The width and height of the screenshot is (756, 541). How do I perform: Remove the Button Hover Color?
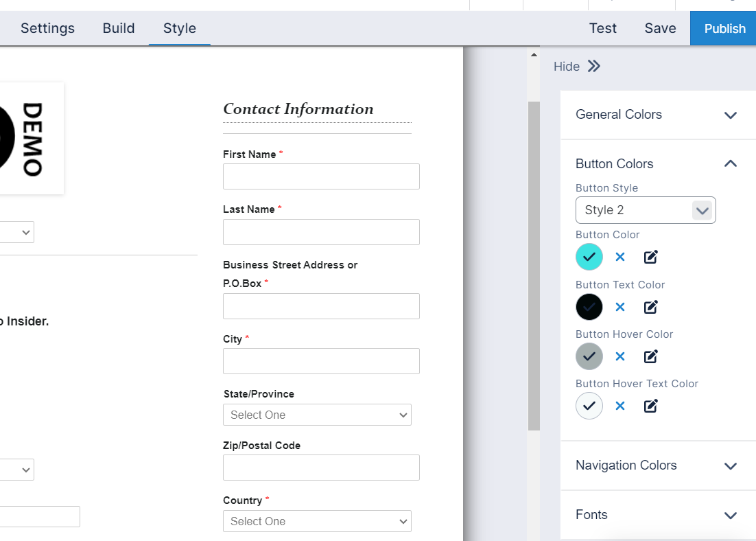[x=620, y=356]
